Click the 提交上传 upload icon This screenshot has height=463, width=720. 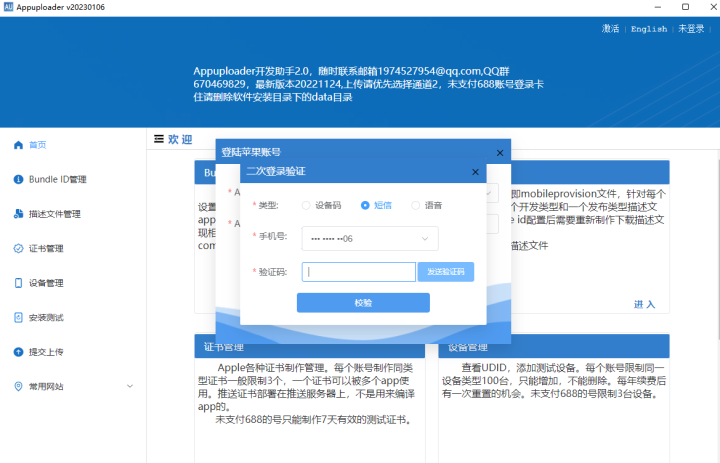pyautogui.click(x=18, y=352)
